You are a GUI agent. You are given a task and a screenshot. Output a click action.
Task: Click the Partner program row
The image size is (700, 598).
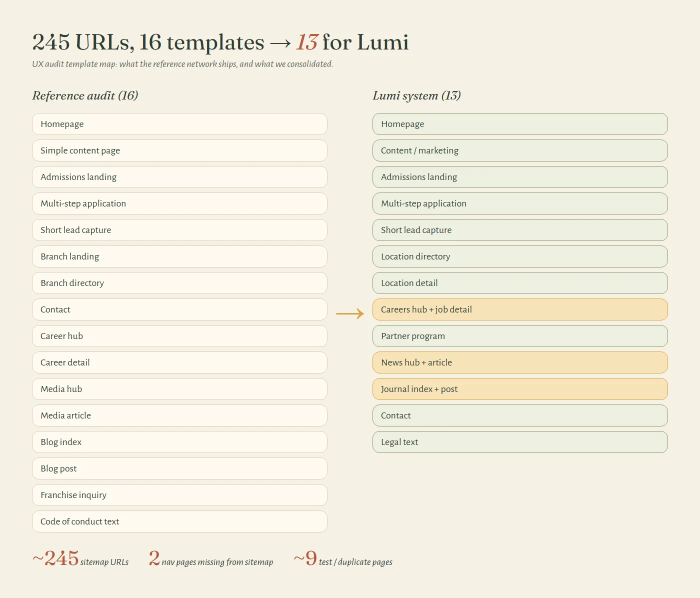pyautogui.click(x=520, y=336)
